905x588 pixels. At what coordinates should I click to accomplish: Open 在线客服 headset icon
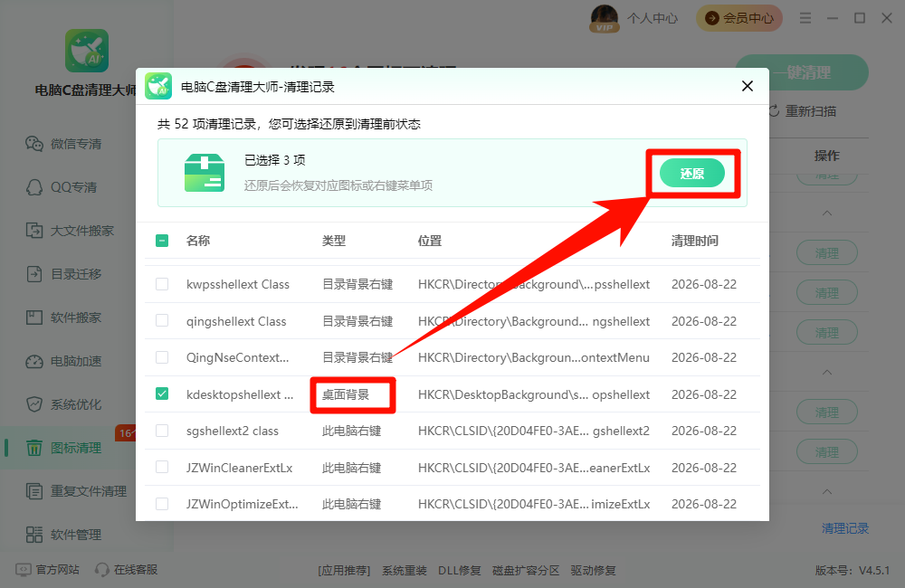pyautogui.click(x=101, y=570)
